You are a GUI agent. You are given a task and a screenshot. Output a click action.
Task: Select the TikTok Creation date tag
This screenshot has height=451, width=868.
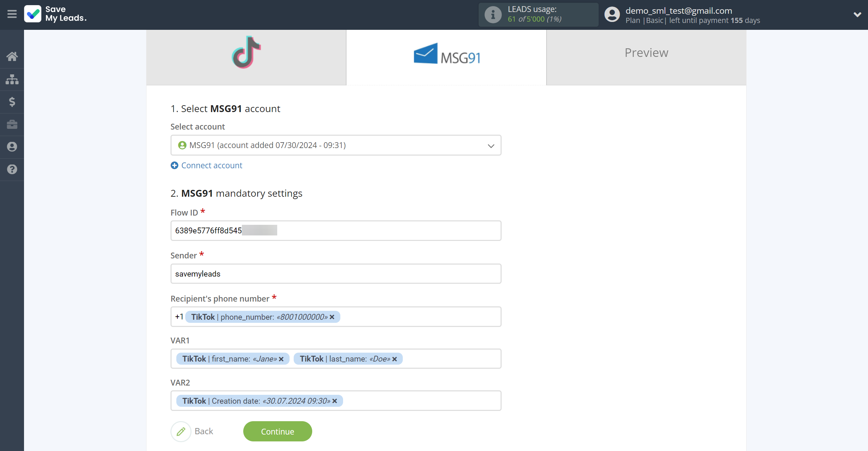coord(259,401)
